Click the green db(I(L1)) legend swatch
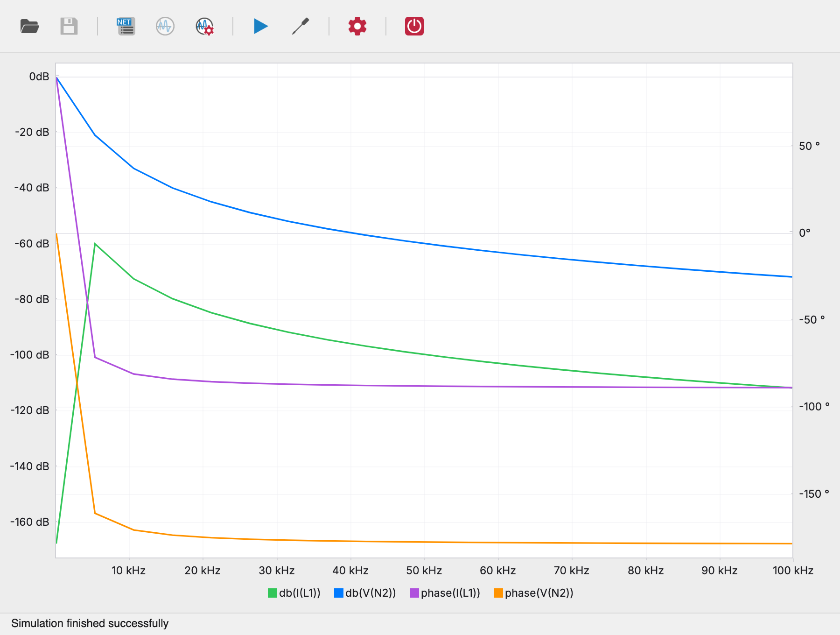The image size is (840, 635). tap(273, 593)
